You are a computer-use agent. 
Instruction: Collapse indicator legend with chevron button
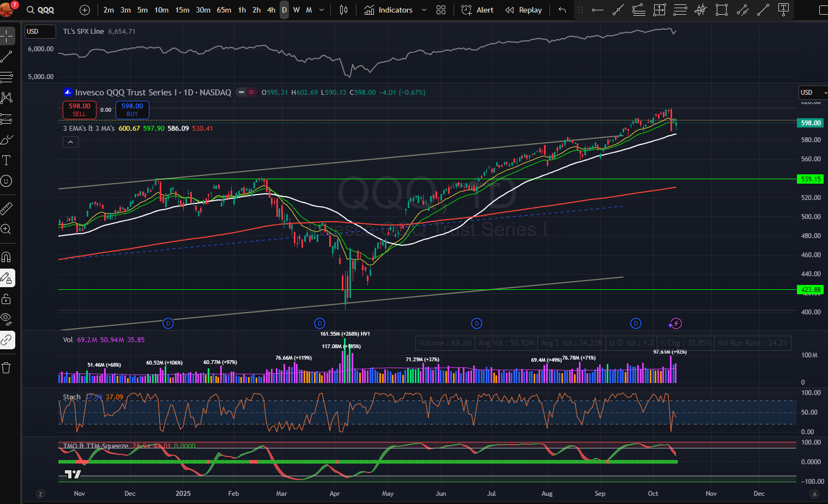click(x=71, y=142)
